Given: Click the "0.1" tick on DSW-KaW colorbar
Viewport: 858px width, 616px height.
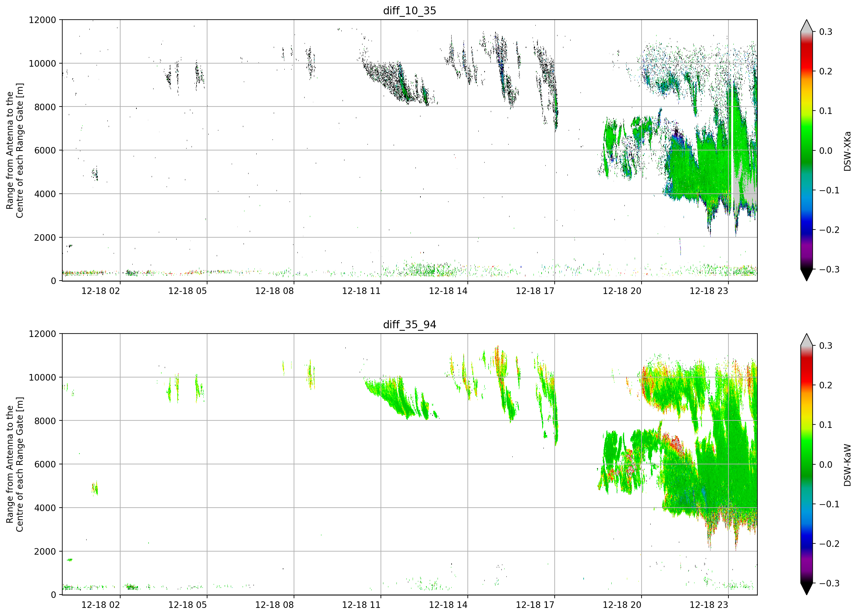Looking at the screenshot, I should coord(826,425).
